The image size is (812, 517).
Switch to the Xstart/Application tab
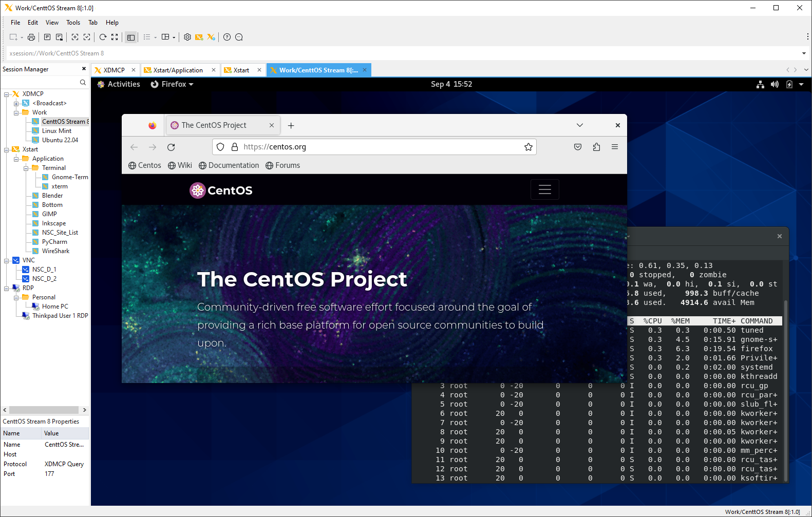(x=178, y=70)
